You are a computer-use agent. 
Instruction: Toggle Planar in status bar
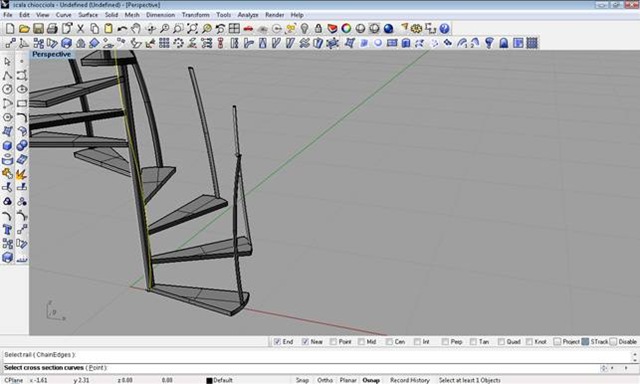[348, 380]
